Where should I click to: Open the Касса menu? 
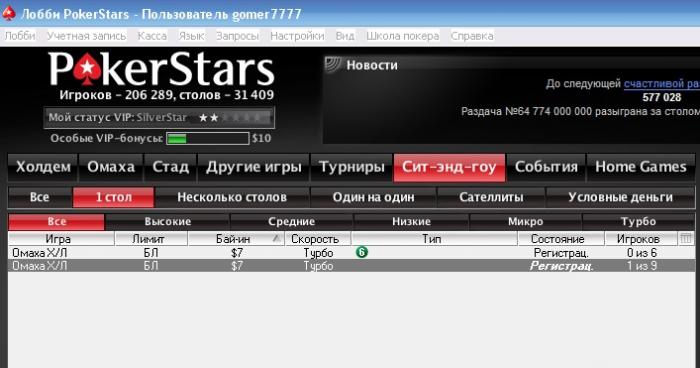152,36
